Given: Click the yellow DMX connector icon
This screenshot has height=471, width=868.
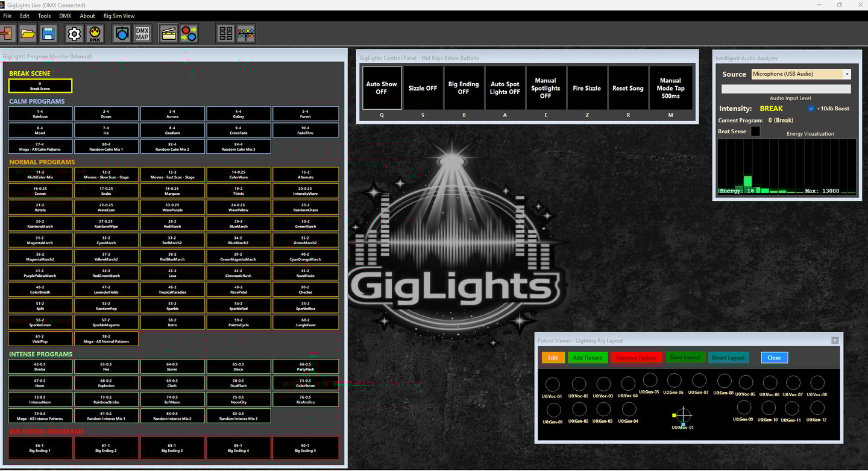Looking at the screenshot, I should coord(95,34).
